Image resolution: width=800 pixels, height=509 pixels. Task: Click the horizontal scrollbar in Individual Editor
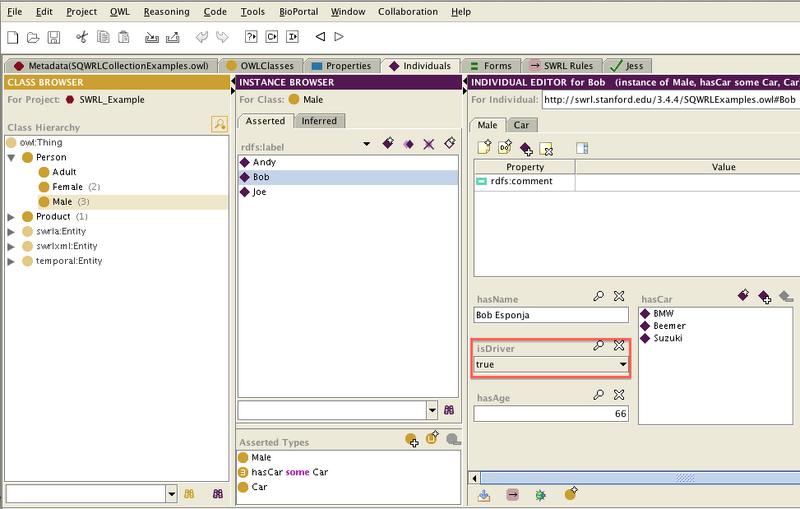(x=640, y=478)
